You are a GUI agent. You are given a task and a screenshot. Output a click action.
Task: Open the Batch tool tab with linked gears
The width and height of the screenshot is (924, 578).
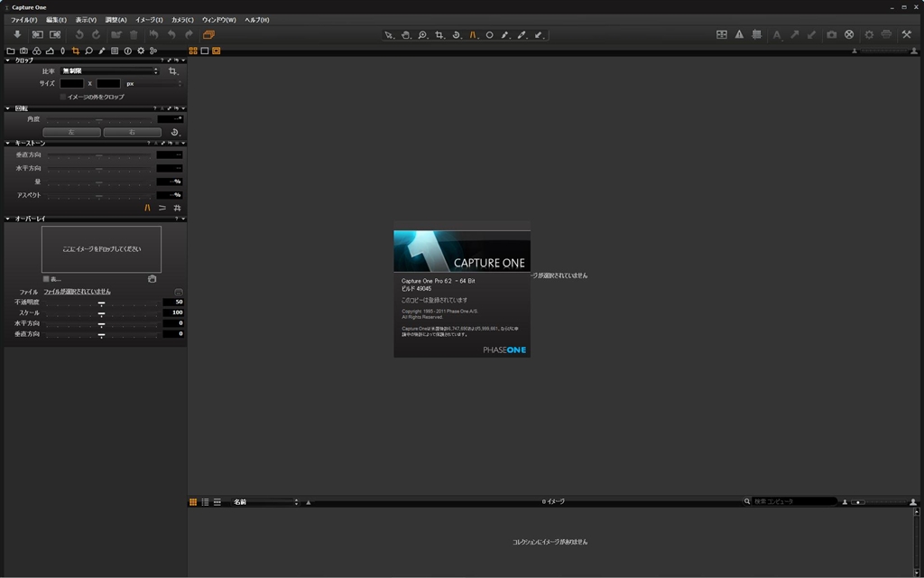click(153, 51)
